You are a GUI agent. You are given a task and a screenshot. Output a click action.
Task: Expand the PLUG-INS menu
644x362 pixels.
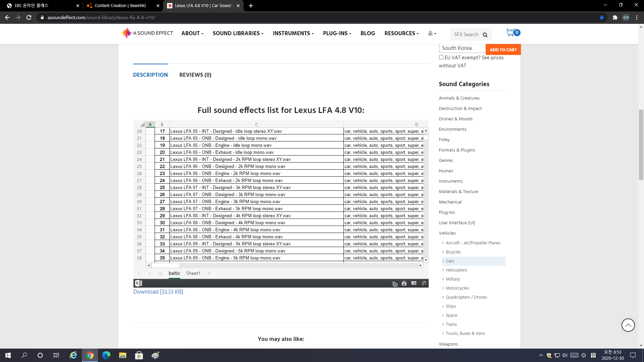click(337, 34)
